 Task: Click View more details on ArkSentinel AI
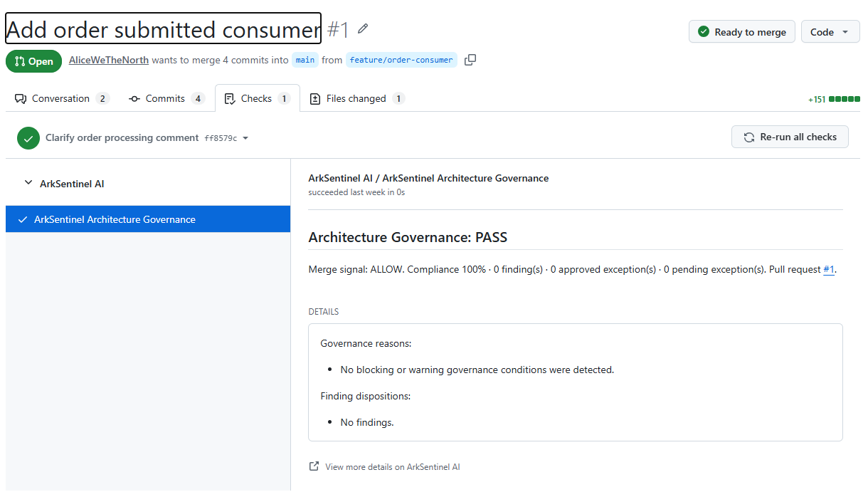pyautogui.click(x=393, y=467)
